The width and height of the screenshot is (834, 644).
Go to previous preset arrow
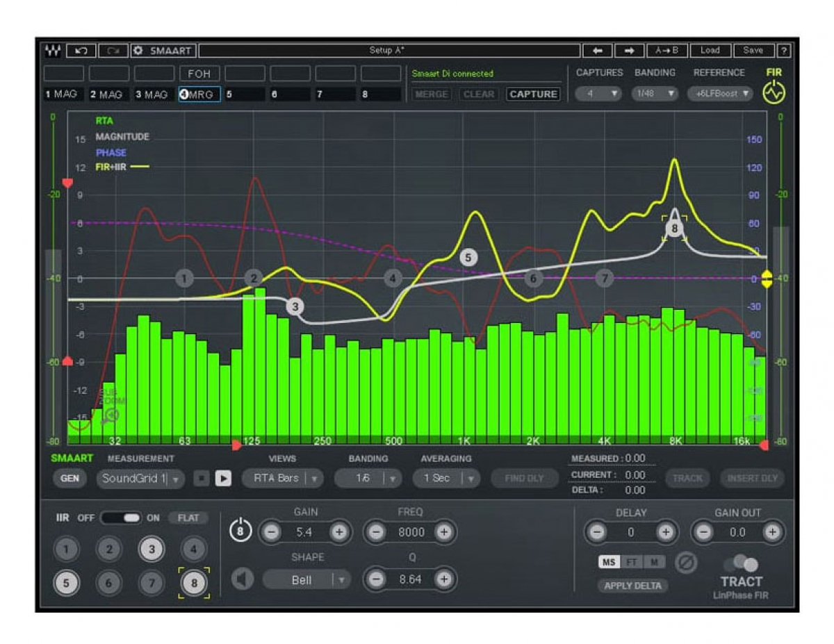pos(597,51)
